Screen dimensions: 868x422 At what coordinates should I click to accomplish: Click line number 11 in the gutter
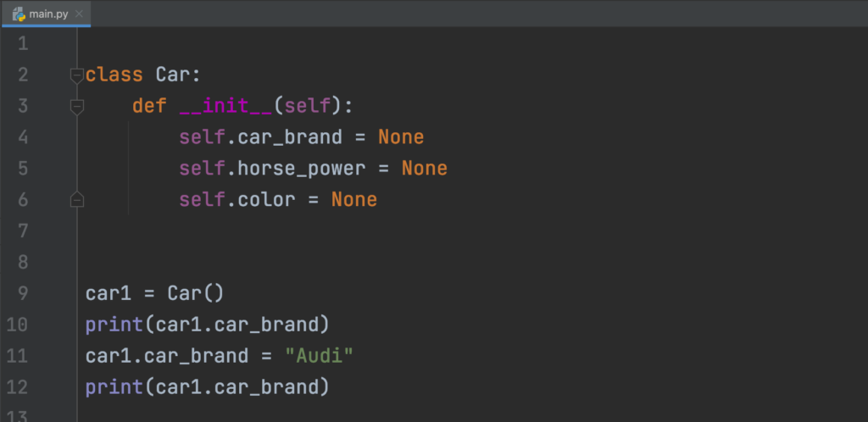(19, 356)
